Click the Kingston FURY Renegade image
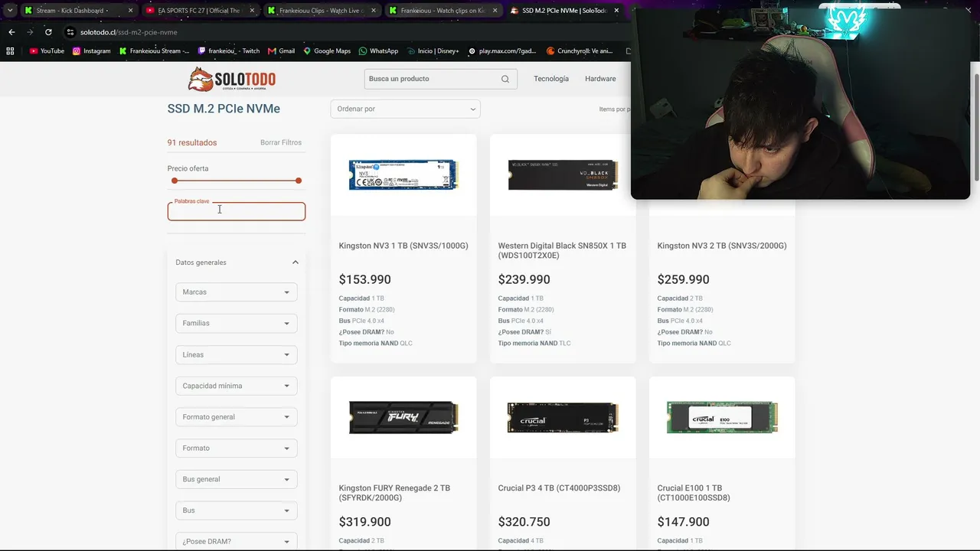 [403, 417]
